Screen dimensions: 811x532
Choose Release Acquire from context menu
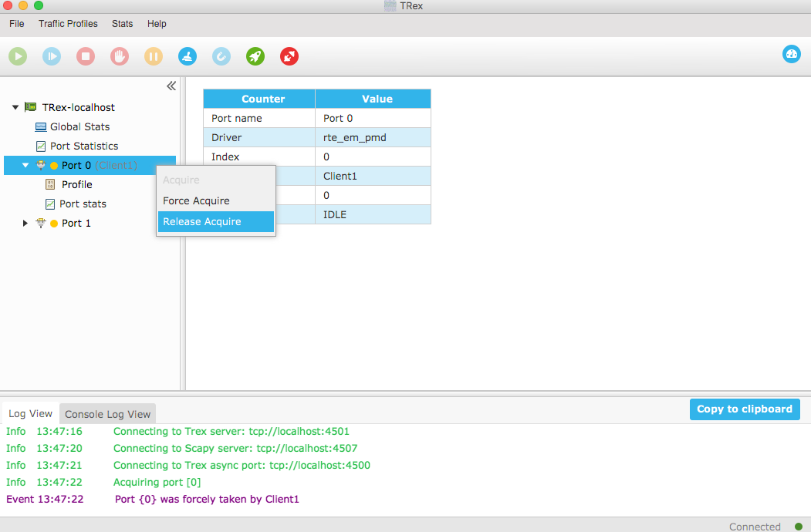(216, 221)
